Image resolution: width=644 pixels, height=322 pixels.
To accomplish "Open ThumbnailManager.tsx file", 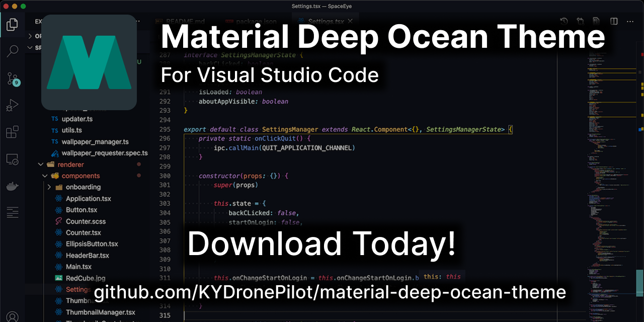I will point(101,312).
